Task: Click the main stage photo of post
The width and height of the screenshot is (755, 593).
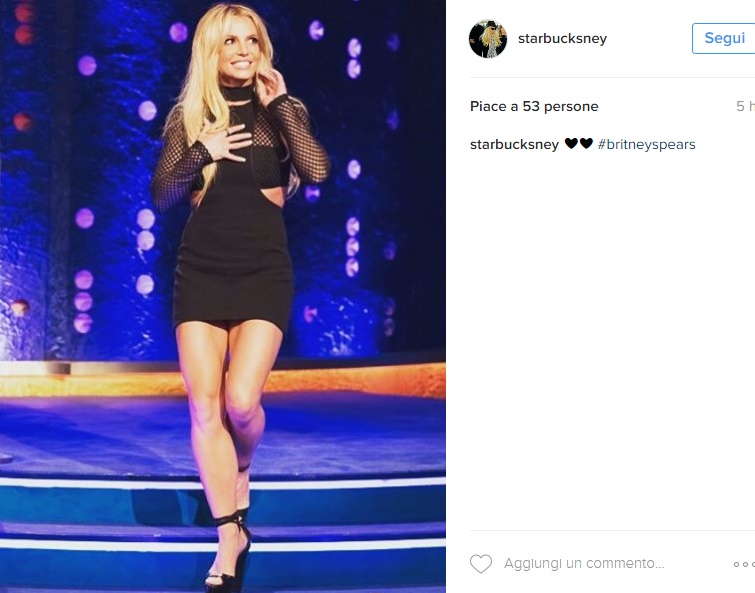Action: click(222, 296)
